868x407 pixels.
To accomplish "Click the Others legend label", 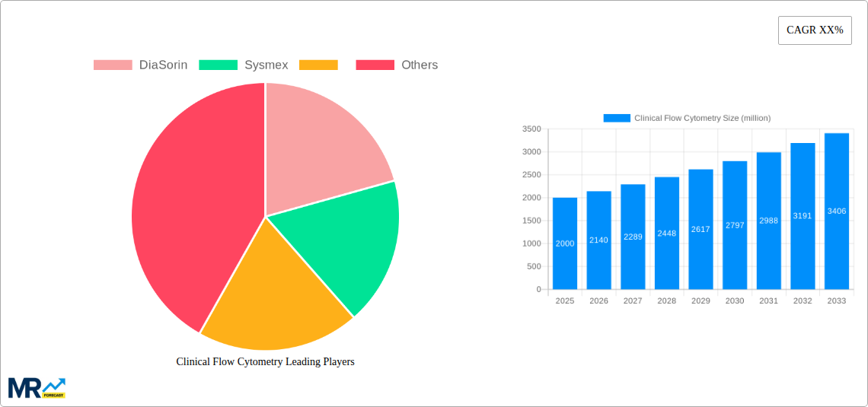I will (x=420, y=65).
